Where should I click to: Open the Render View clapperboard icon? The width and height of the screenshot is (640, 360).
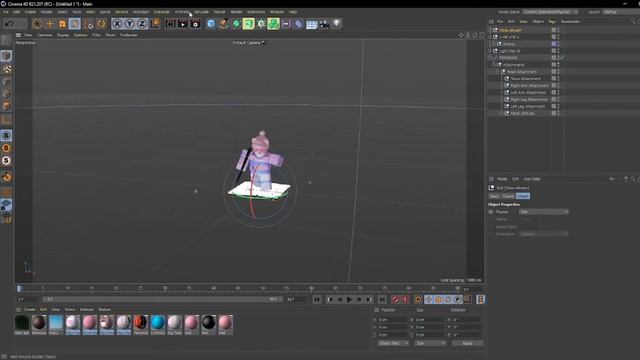pos(170,24)
